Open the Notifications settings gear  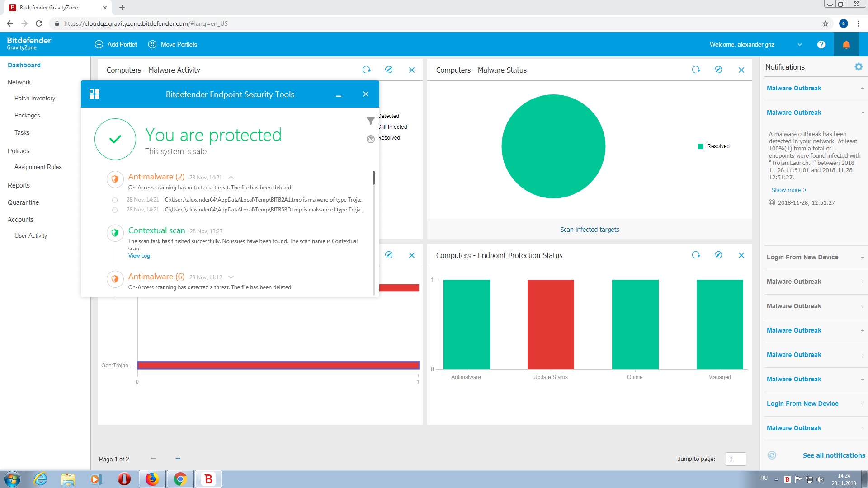859,67
